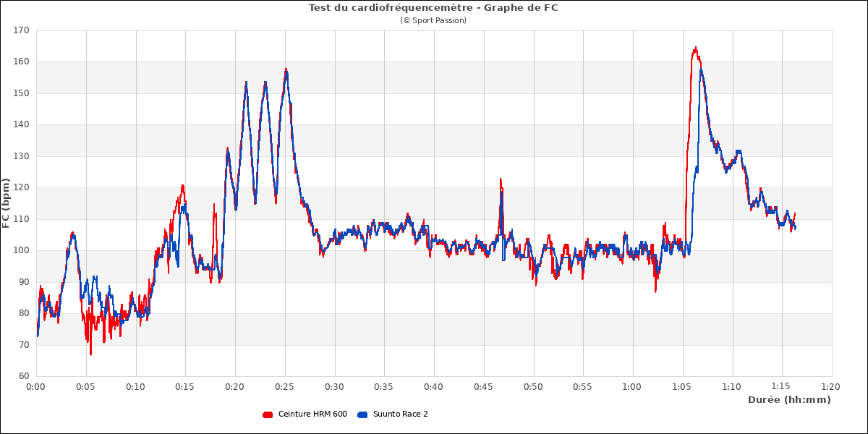Click the '© Sport Passion' subtitle
The image size is (868, 434).
[x=433, y=20]
